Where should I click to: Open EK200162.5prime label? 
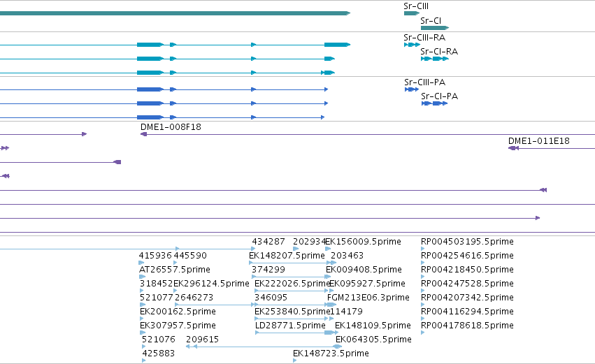[178, 312]
